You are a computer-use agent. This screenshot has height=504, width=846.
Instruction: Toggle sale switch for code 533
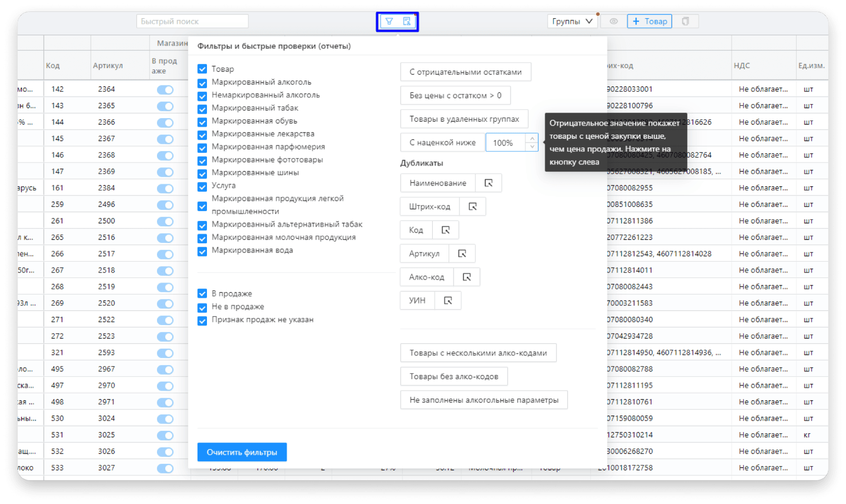pyautogui.click(x=165, y=468)
